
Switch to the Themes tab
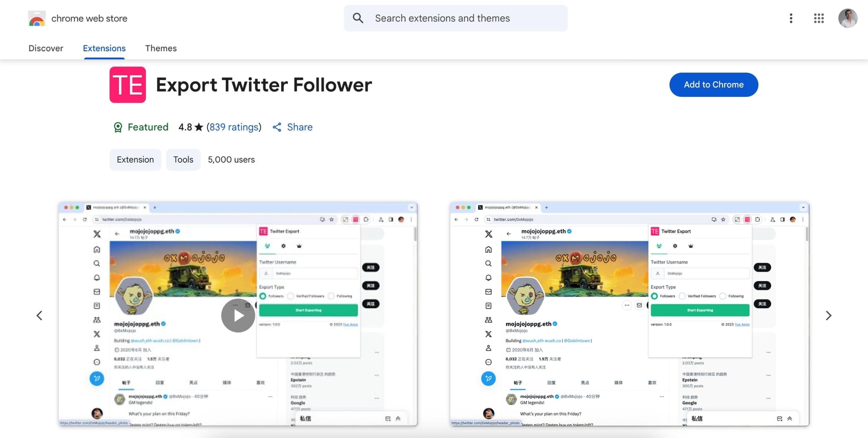[161, 48]
